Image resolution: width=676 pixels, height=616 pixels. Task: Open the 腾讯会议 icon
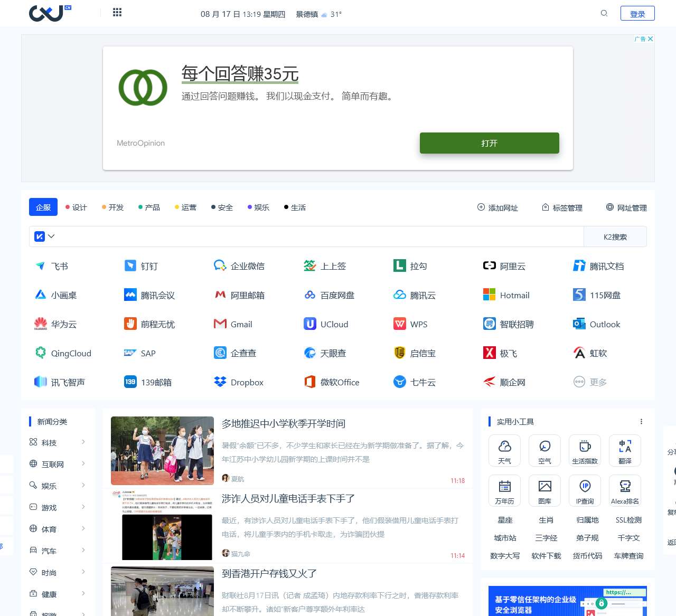(x=130, y=295)
